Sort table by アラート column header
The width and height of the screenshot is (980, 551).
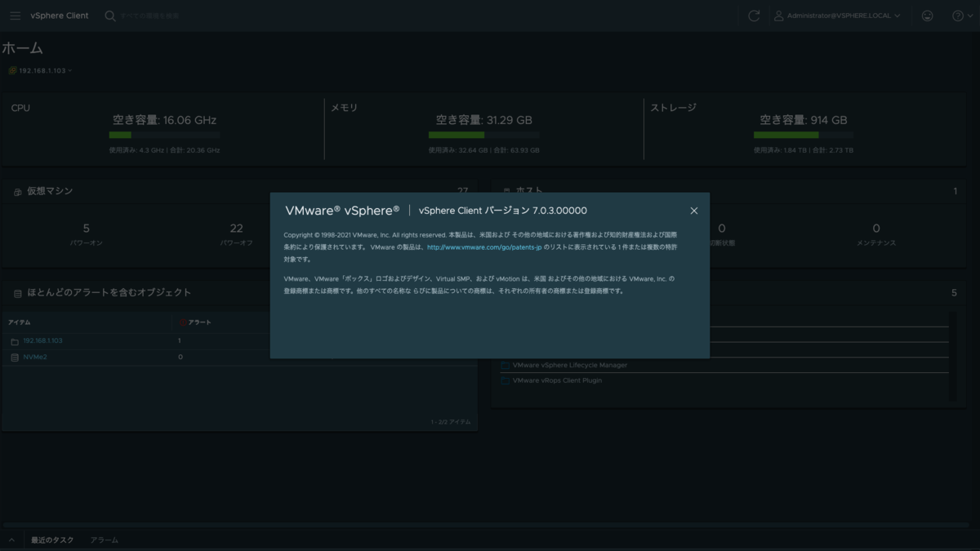pos(199,322)
